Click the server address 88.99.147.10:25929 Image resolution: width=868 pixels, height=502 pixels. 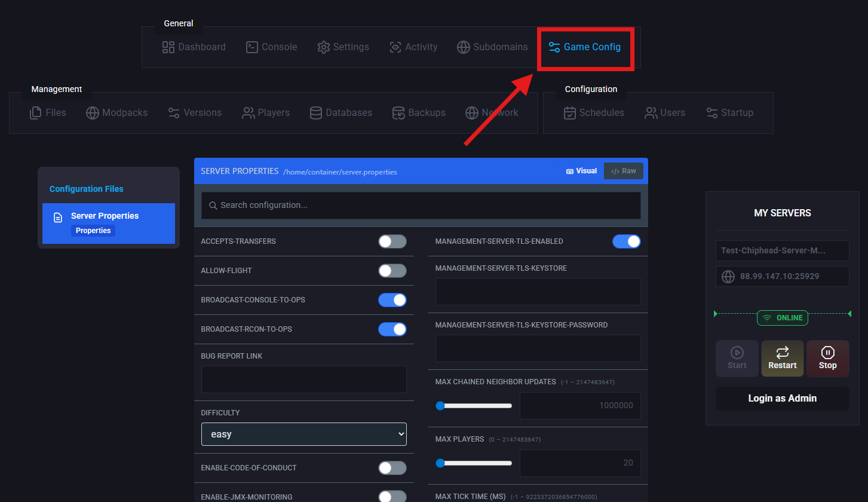(x=783, y=277)
